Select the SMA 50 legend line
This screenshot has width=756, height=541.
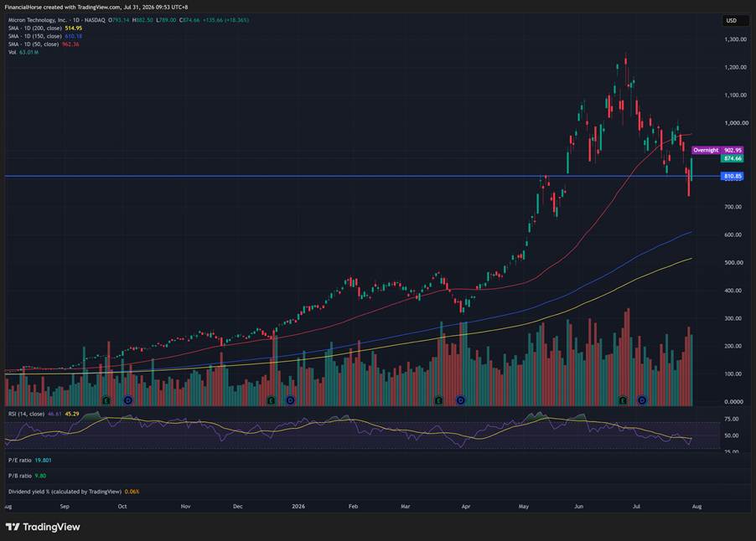pyautogui.click(x=44, y=44)
